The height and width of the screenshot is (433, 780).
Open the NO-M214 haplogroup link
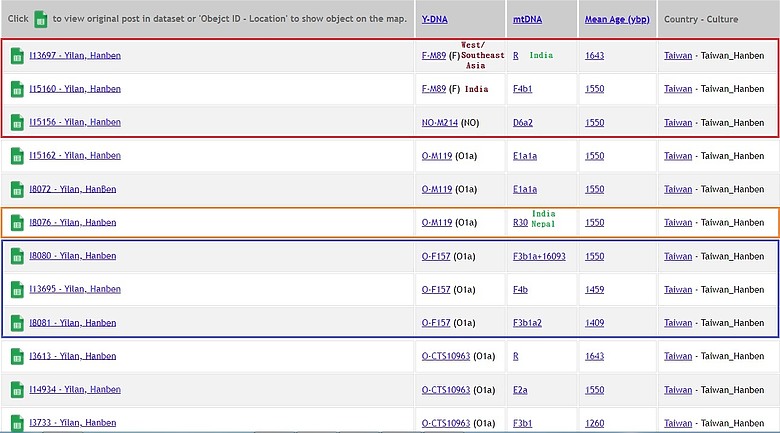click(440, 122)
